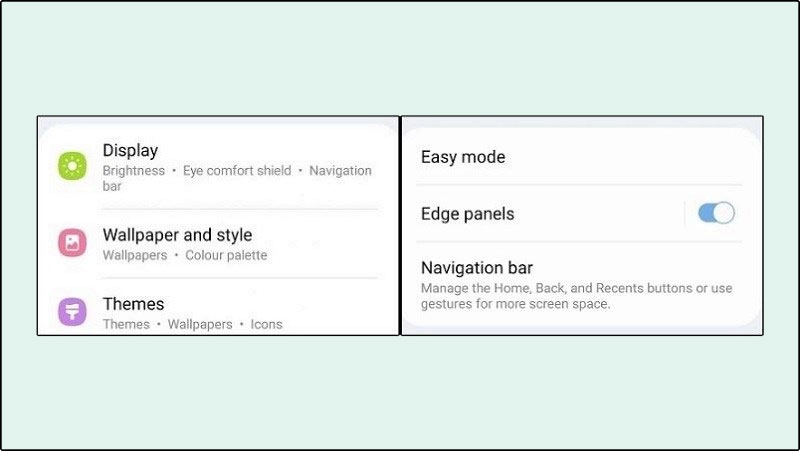Open Wallpaper and style settings
Screen dimensions: 800x451
177,235
